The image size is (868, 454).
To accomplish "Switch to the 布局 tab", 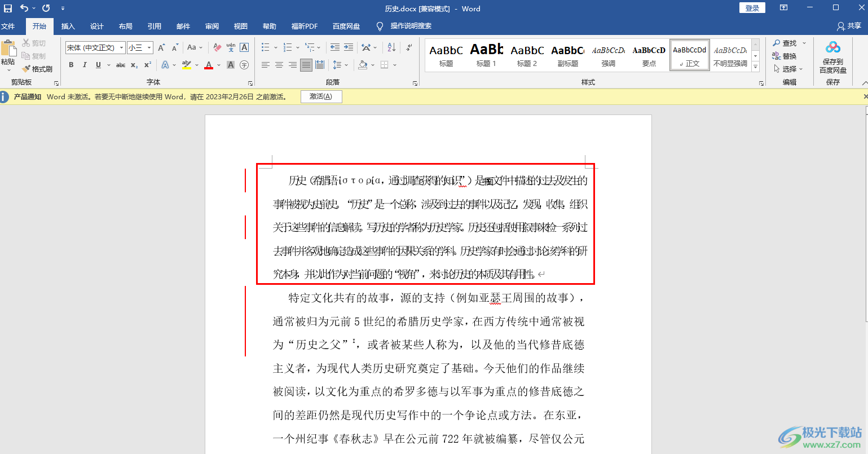I will [x=125, y=27].
